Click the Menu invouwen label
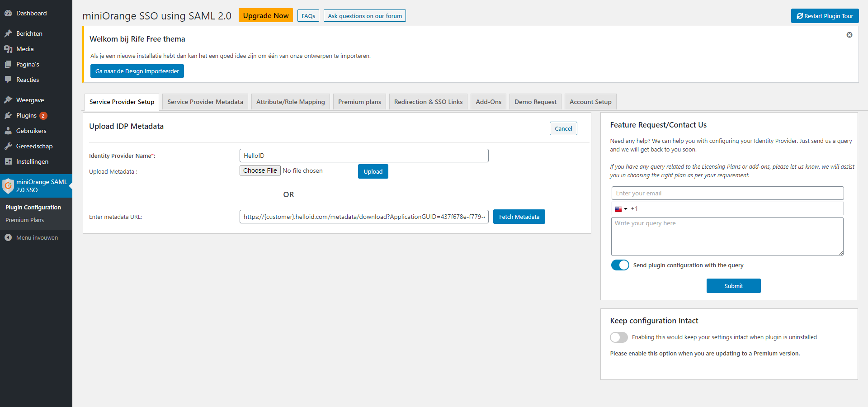The width and height of the screenshot is (868, 407). coord(37,237)
